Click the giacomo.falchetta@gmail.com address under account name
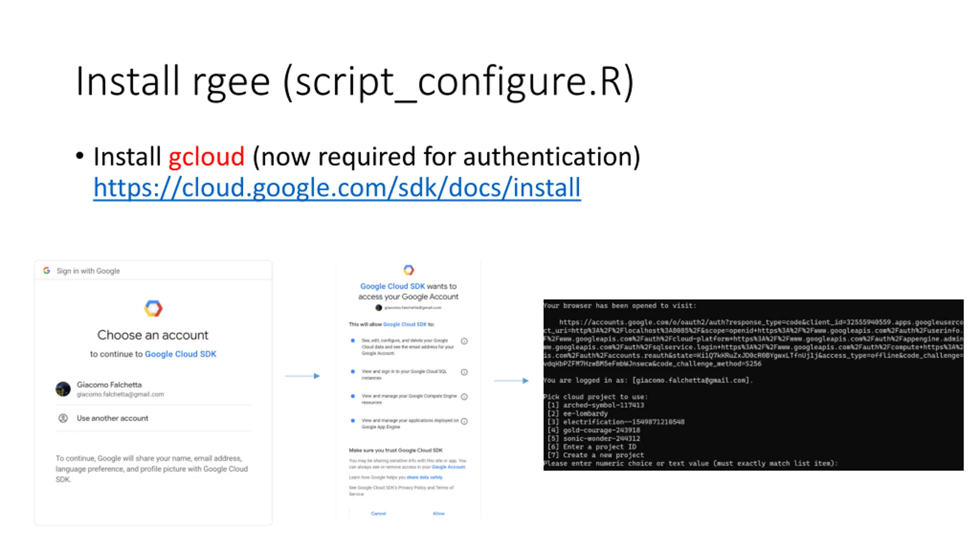 point(120,395)
